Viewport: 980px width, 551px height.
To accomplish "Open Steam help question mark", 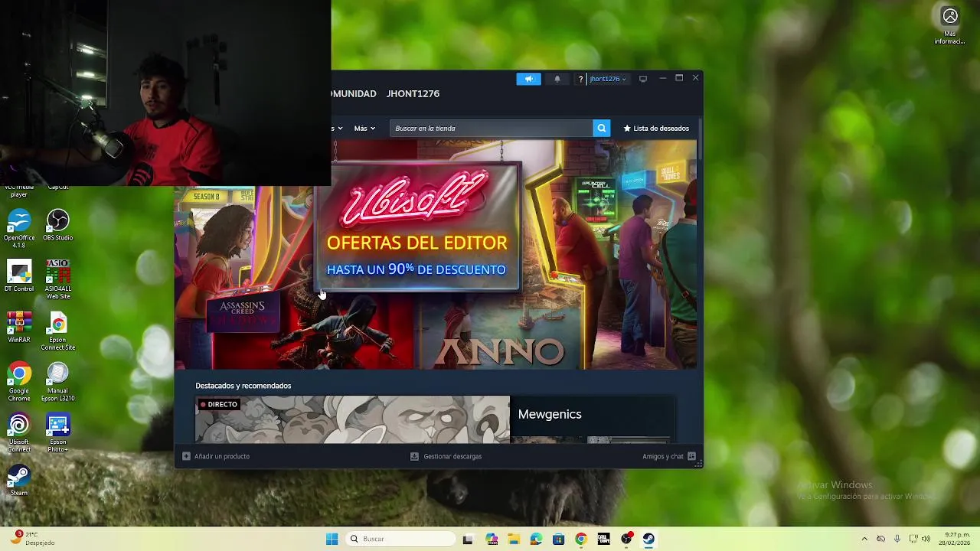I will 580,79.
